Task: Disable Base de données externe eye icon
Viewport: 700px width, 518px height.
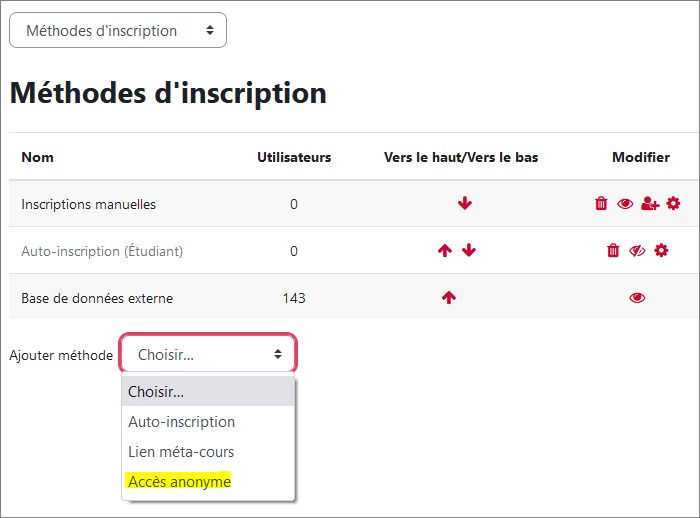Action: click(637, 298)
